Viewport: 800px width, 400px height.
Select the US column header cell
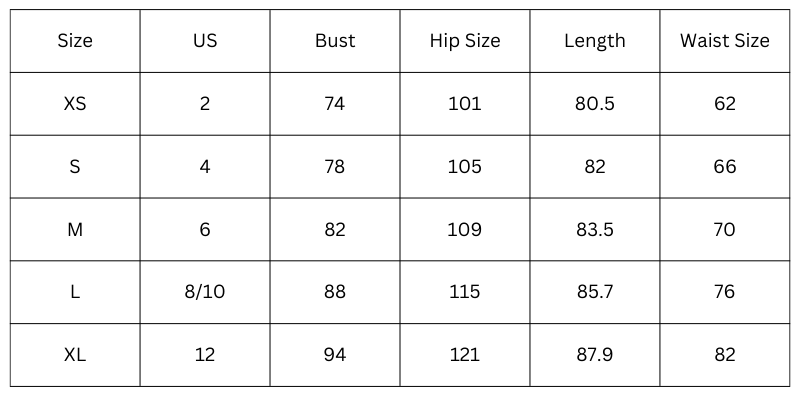205,41
